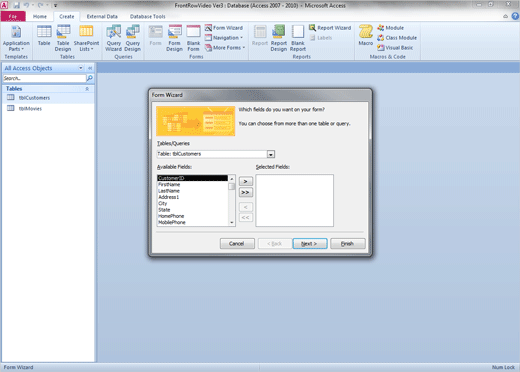This screenshot has height=372, width=520.
Task: Select Table Design in ribbon
Action: (x=63, y=38)
